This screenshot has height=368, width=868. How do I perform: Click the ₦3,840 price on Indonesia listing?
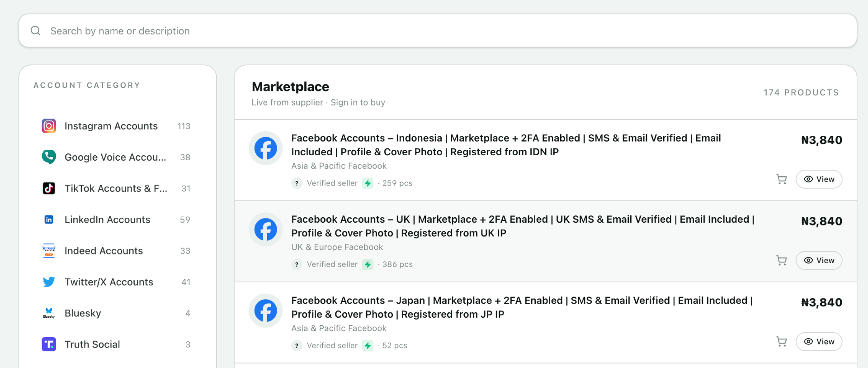point(821,140)
